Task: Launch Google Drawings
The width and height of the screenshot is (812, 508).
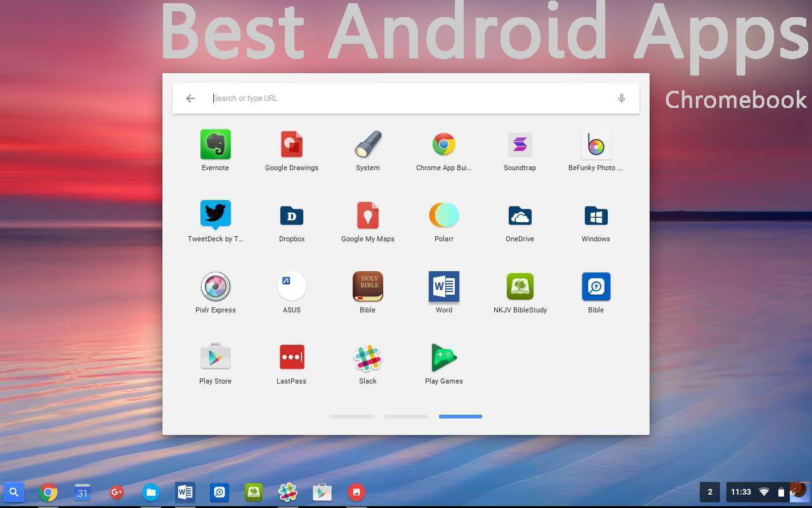Action: 292,144
